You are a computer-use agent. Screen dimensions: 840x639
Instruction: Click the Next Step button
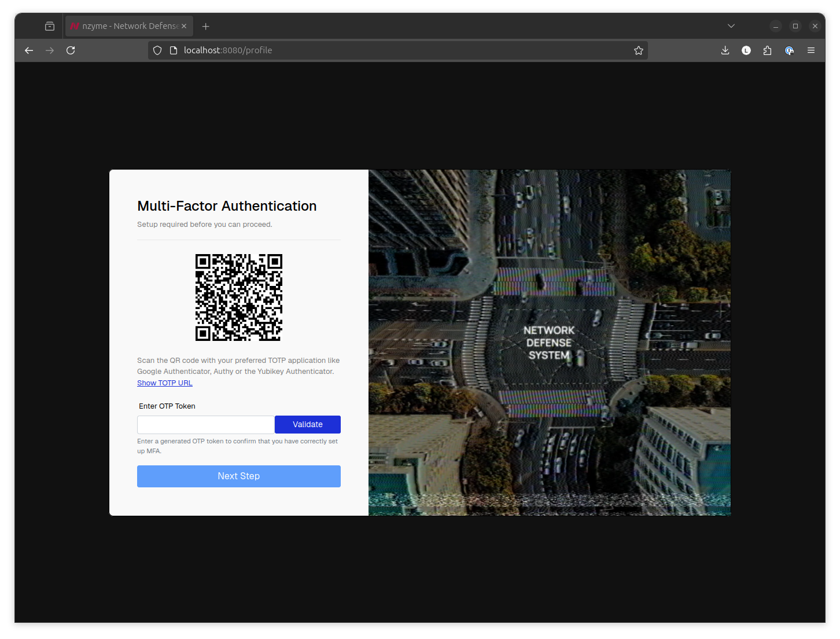tap(239, 476)
